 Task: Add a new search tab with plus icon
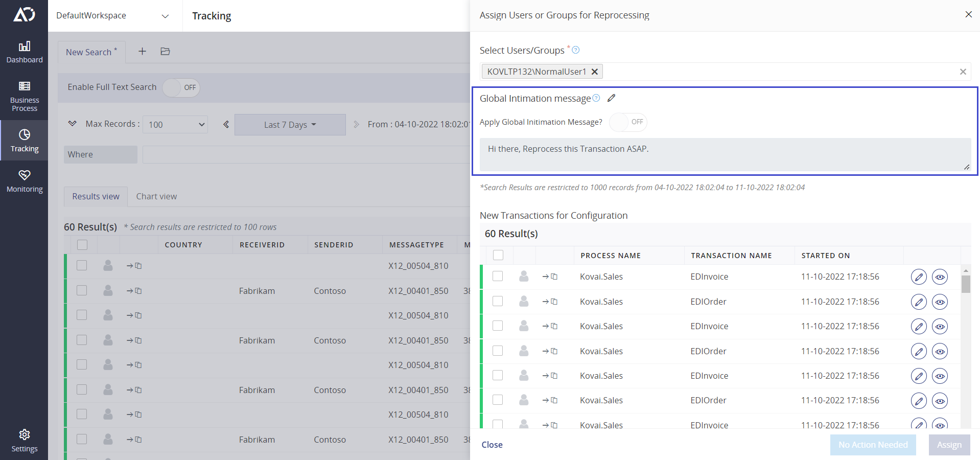tap(143, 51)
